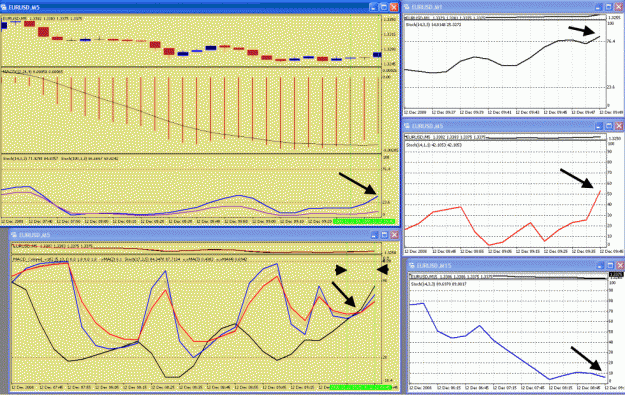625x395 pixels.
Task: Click the green highlighted time label in MACD_Colored window
Action: 361,387
